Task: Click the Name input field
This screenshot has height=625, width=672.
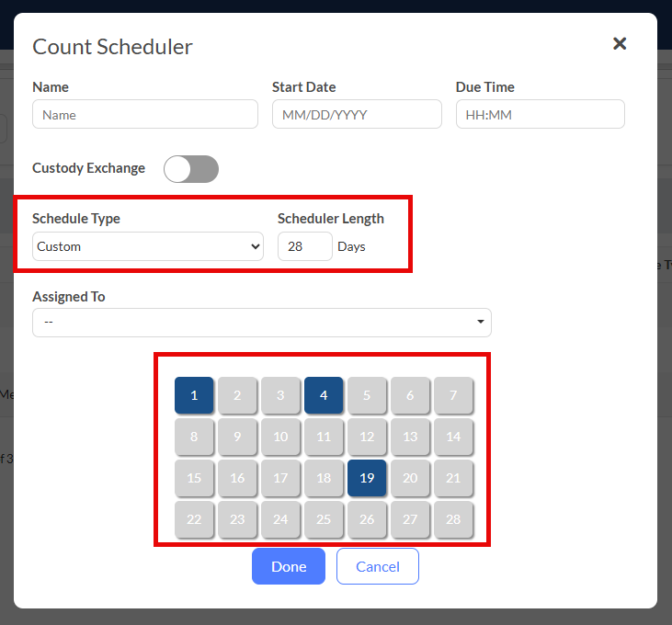Action: [145, 114]
